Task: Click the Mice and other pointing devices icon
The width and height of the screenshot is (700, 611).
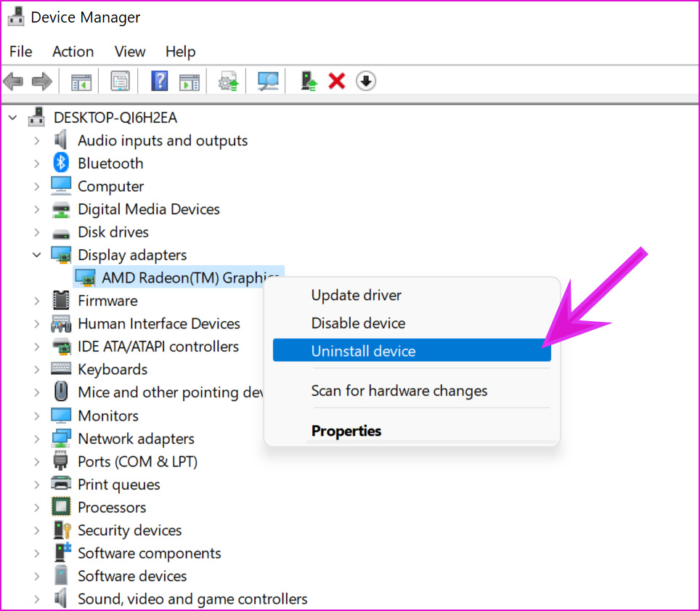Action: 61,392
